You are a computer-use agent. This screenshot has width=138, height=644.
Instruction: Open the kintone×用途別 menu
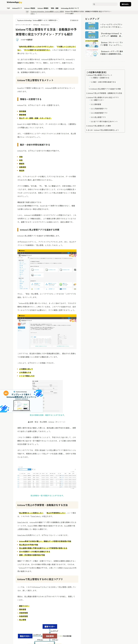pyautogui.click(x=30, y=8)
